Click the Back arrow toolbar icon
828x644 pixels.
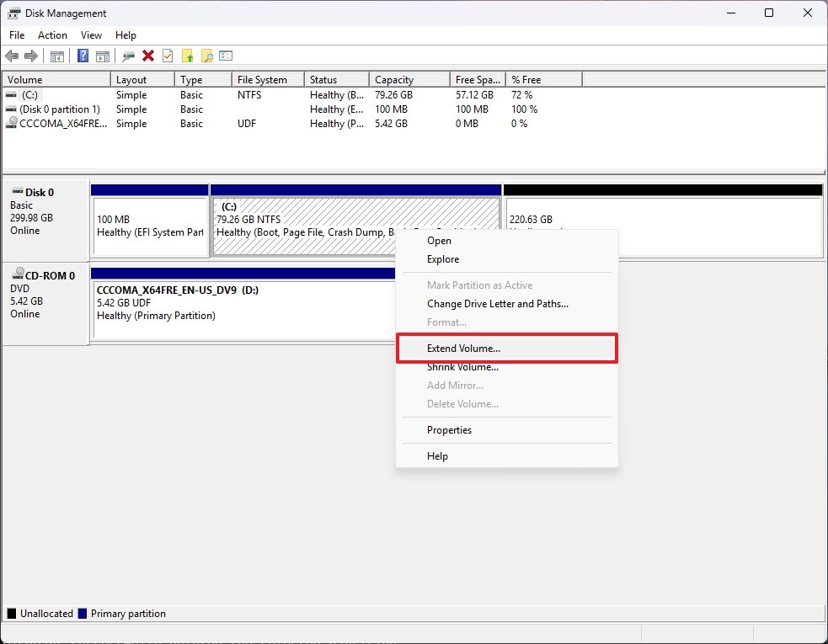[12, 56]
